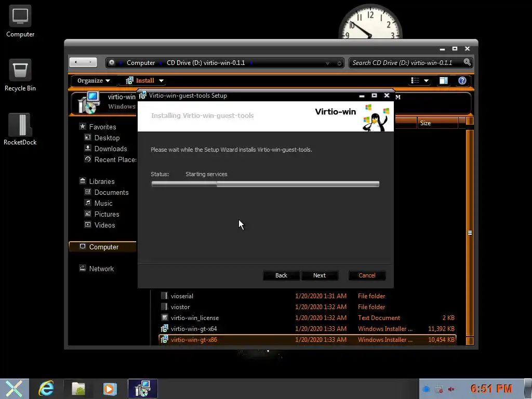Click the vioserial date 1/20/2020 1:31 AM
532x399 pixels.
pyautogui.click(x=321, y=296)
